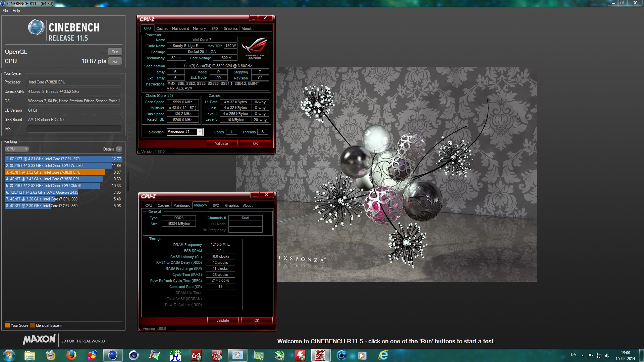This screenshot has width=644, height=362.
Task: Click the Your Score orange legend swatch
Action: coord(7,325)
